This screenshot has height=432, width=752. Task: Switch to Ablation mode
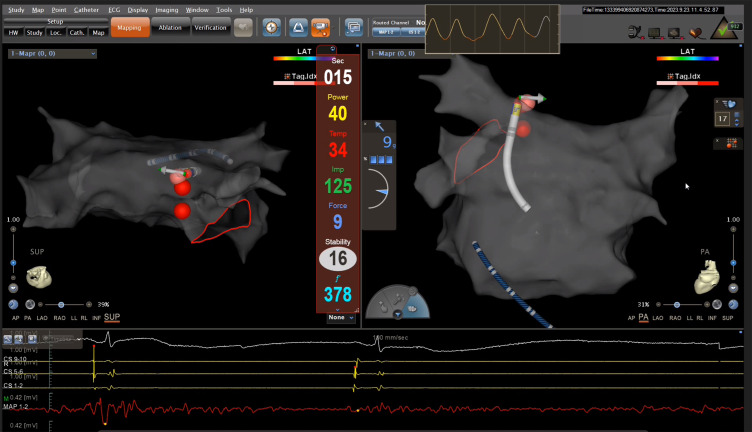click(170, 28)
